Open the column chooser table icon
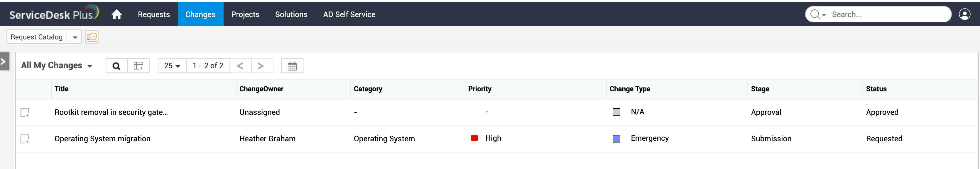980x169 pixels. 138,66
